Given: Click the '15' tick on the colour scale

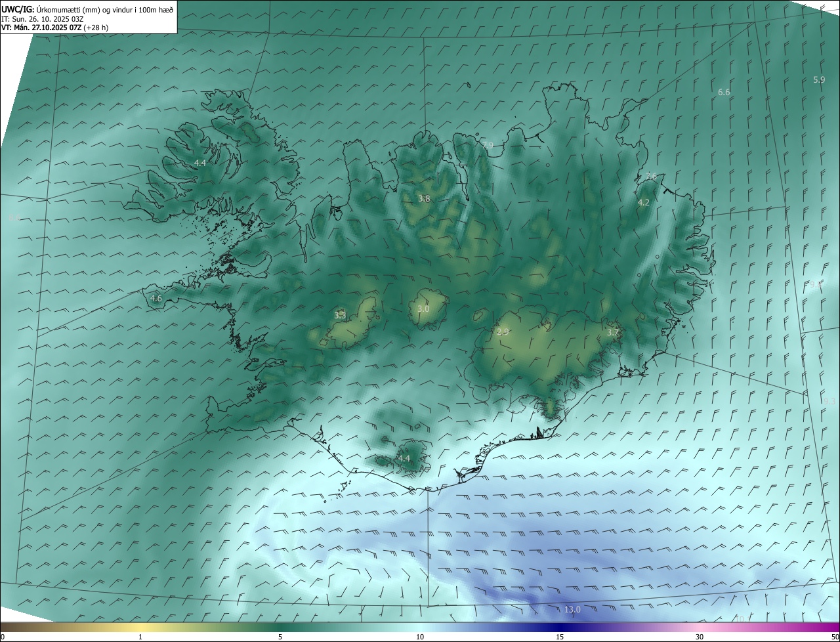Looking at the screenshot, I should (560, 637).
